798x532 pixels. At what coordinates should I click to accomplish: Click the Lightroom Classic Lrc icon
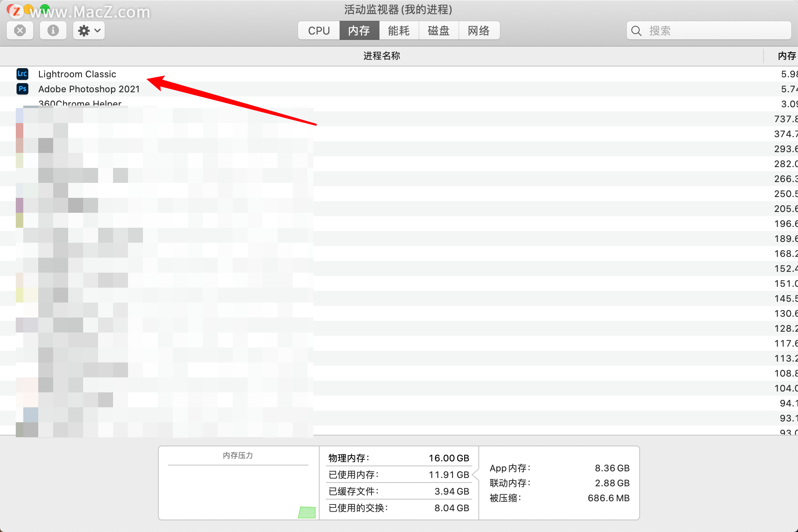[22, 74]
